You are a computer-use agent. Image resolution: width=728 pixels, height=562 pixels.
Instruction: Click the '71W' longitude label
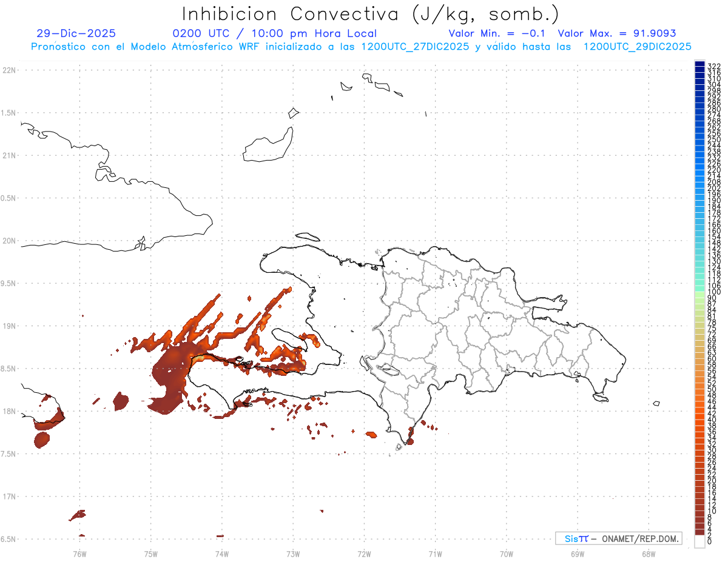435,553
